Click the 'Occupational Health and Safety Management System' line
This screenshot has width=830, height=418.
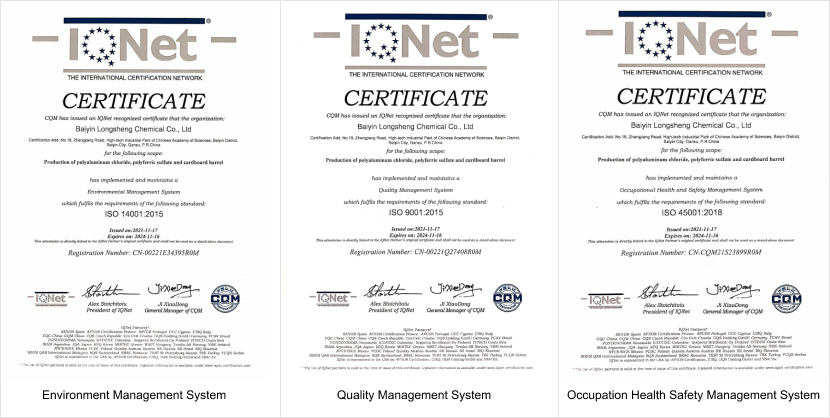[692, 190]
